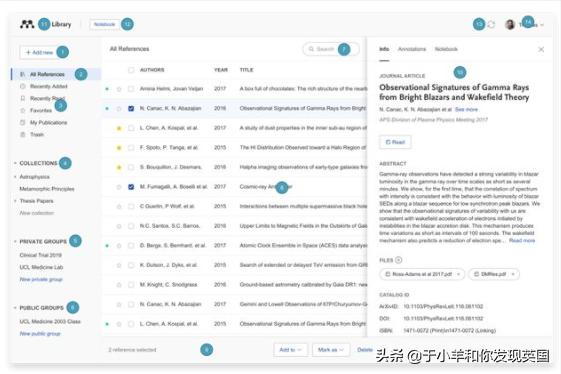Click the My Publications icon

(23, 122)
